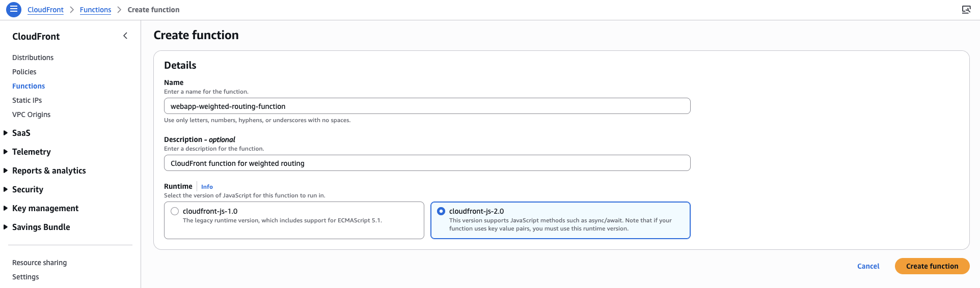Focus the function Name input field
This screenshot has height=288, width=980.
[427, 106]
